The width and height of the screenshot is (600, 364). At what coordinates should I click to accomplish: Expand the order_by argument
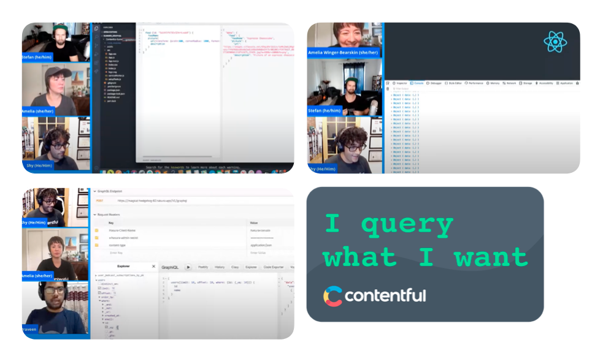coord(99,297)
